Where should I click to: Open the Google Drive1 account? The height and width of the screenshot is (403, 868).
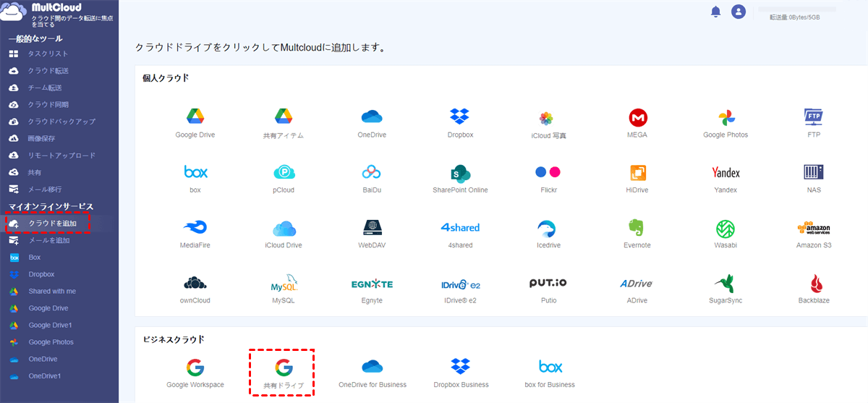pos(50,325)
